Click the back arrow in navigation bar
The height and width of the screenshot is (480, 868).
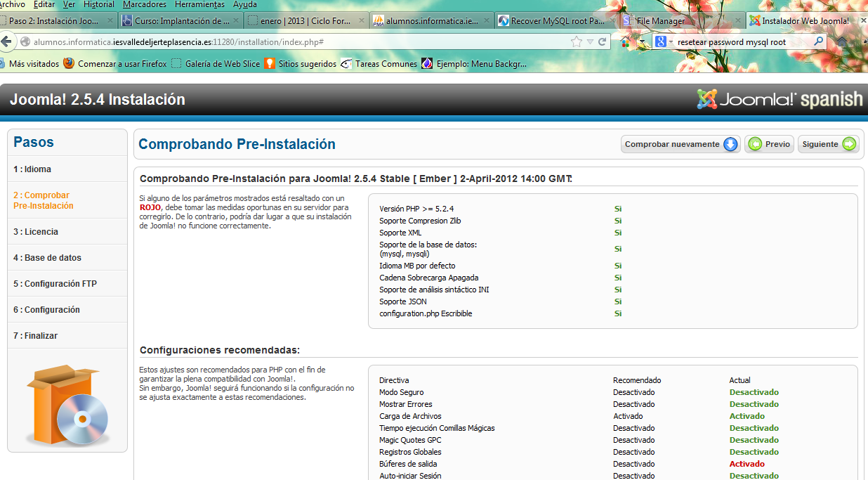[6, 42]
